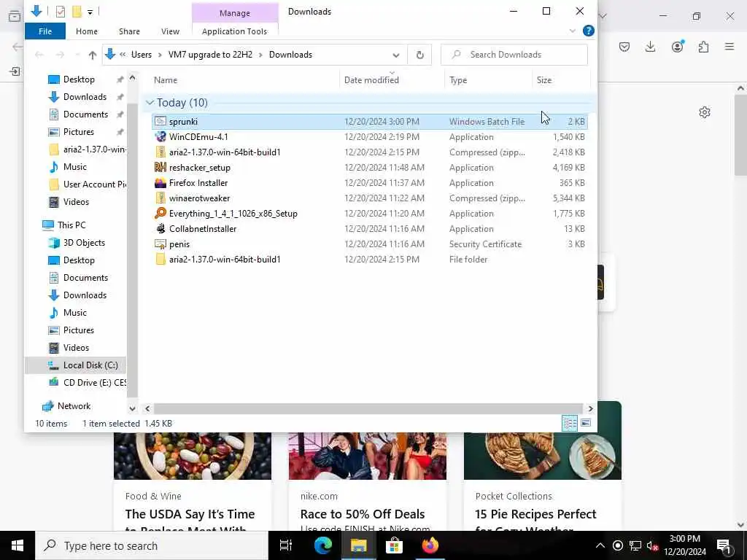The width and height of the screenshot is (747, 560).
Task: Select the WinCDEmu-4.1 application icon
Action: point(160,136)
